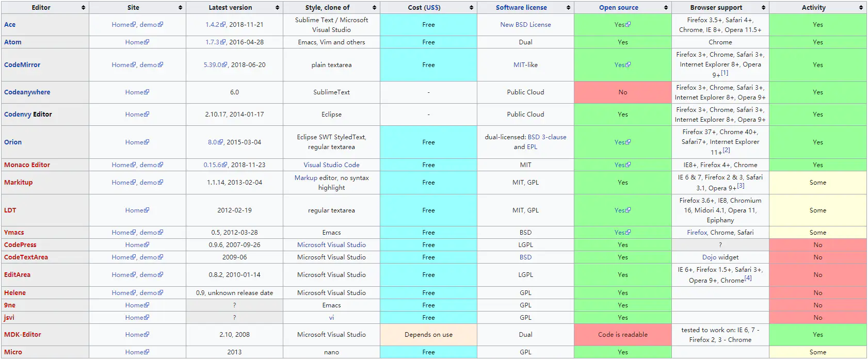Open Codeanywhere editor link
The height and width of the screenshot is (360, 868).
27,92
